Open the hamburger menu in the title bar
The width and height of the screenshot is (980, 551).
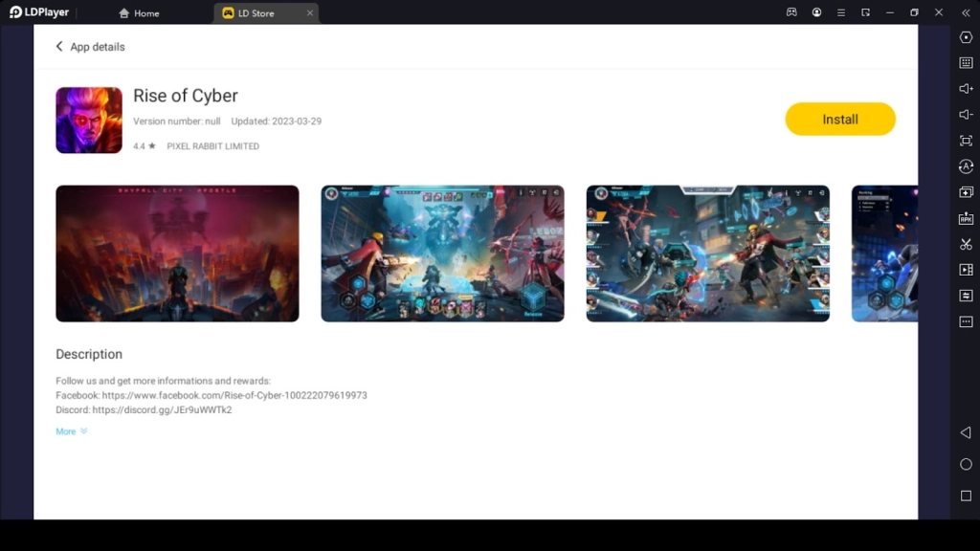tap(841, 12)
